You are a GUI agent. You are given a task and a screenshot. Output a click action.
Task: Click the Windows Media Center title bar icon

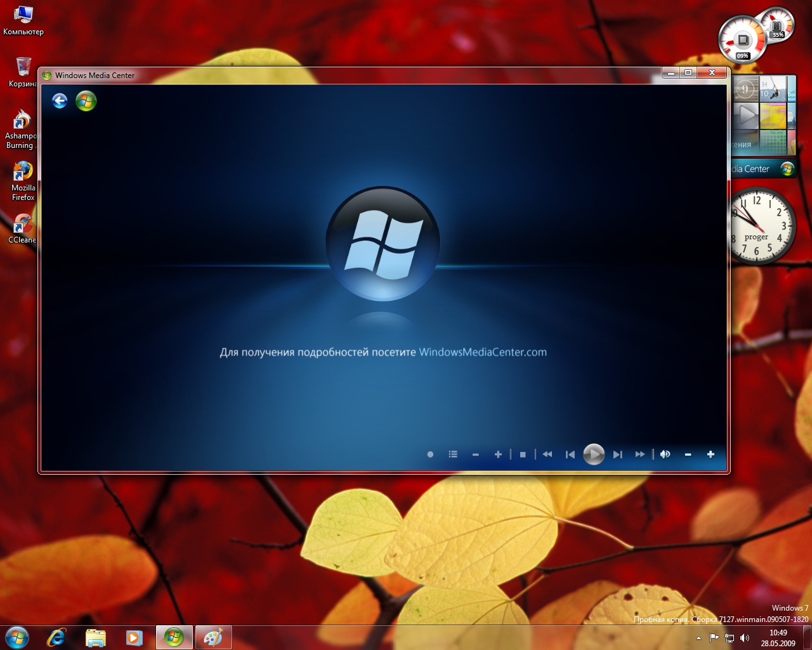coord(47,76)
